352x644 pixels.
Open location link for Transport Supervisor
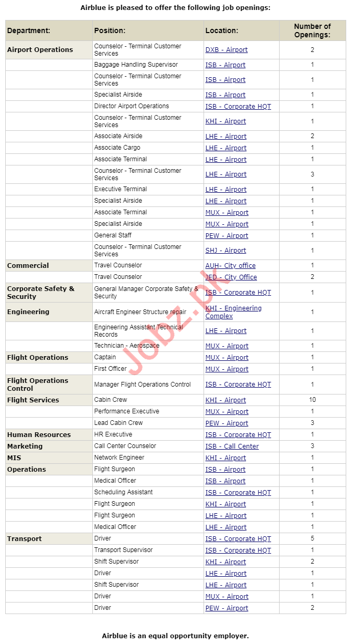tap(238, 550)
